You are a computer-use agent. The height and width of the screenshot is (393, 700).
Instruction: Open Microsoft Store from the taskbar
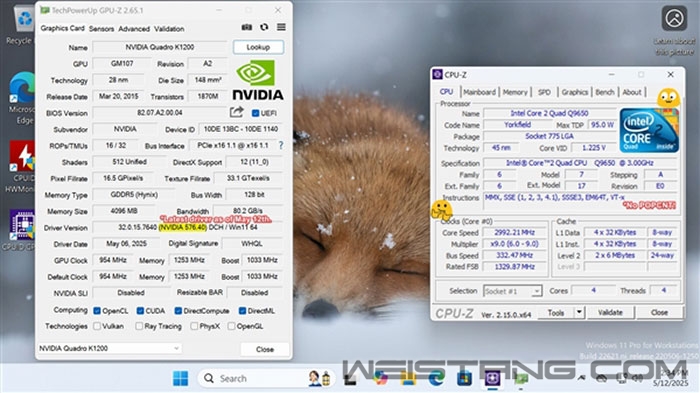click(x=464, y=379)
